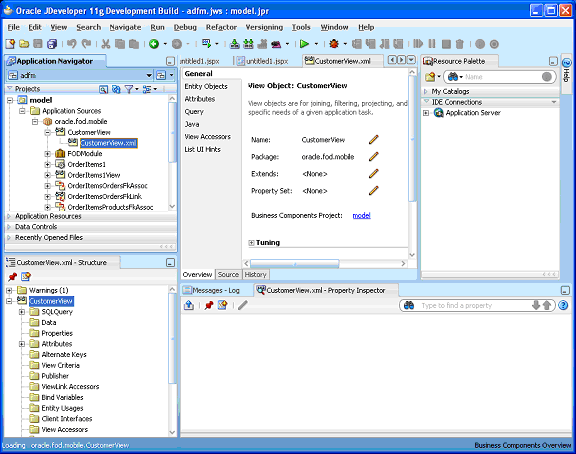This screenshot has height=454, width=576.
Task: Click the Cut scissors toolbar icon
Action: 106,44
